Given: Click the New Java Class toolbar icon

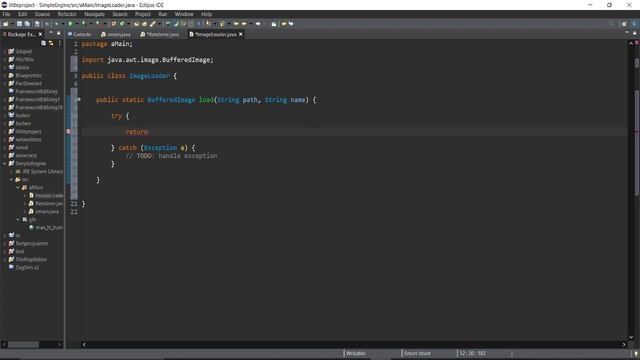Looking at the screenshot, I should 122,24.
